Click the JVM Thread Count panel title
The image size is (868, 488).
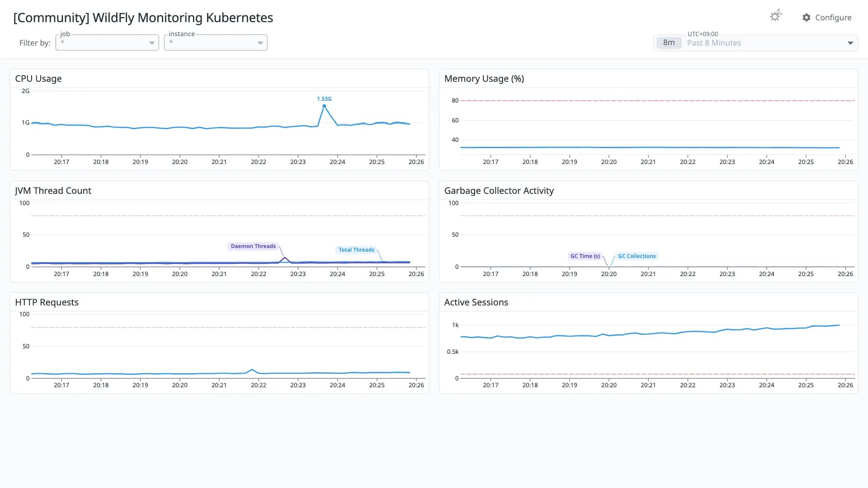point(53,191)
